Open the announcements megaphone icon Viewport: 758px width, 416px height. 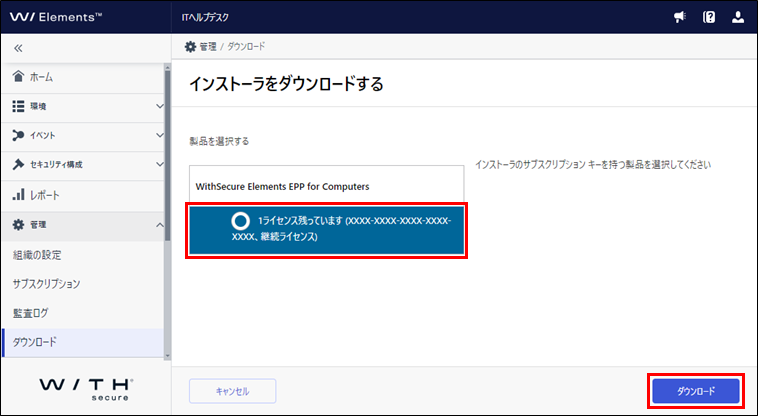pos(680,17)
